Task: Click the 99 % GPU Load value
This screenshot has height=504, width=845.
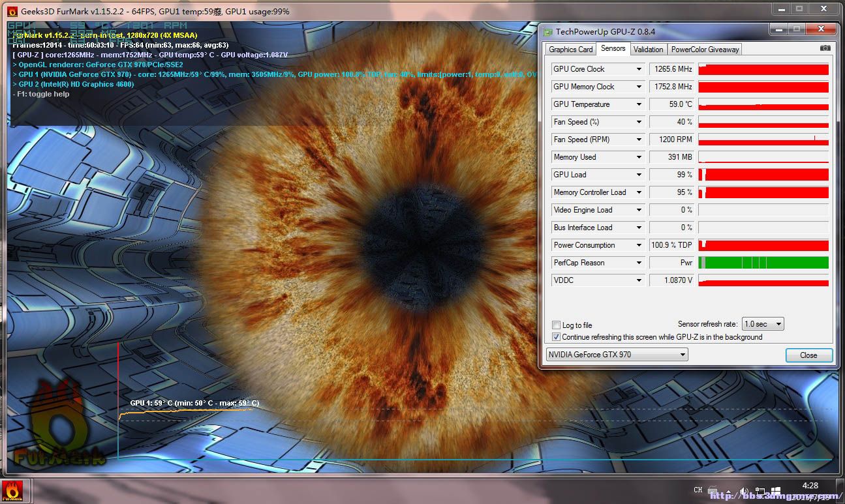Action: (x=671, y=175)
